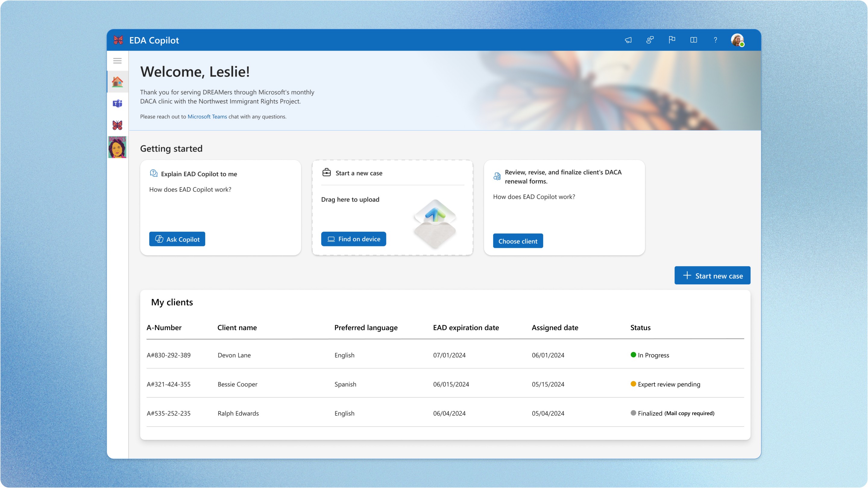Open Devon Lane client row

(x=234, y=355)
